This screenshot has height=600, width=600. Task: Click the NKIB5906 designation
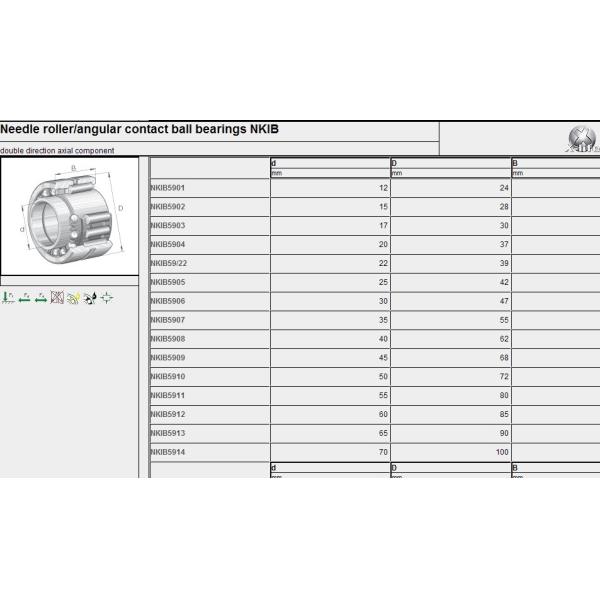point(168,300)
